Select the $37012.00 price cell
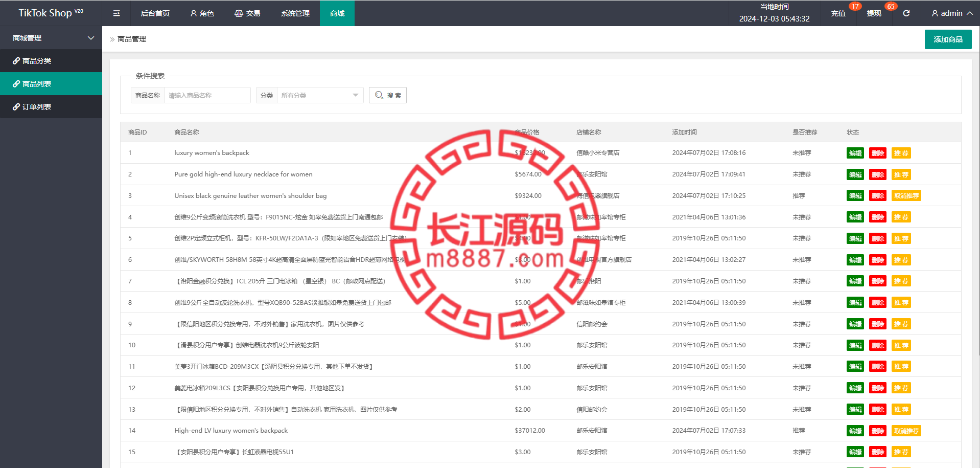 pyautogui.click(x=530, y=431)
